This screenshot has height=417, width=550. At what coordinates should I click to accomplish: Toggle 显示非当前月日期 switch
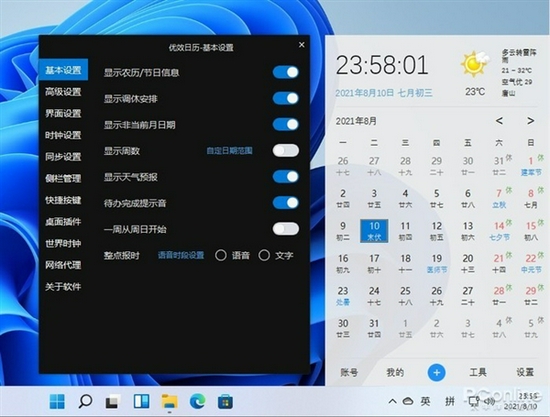(286, 125)
